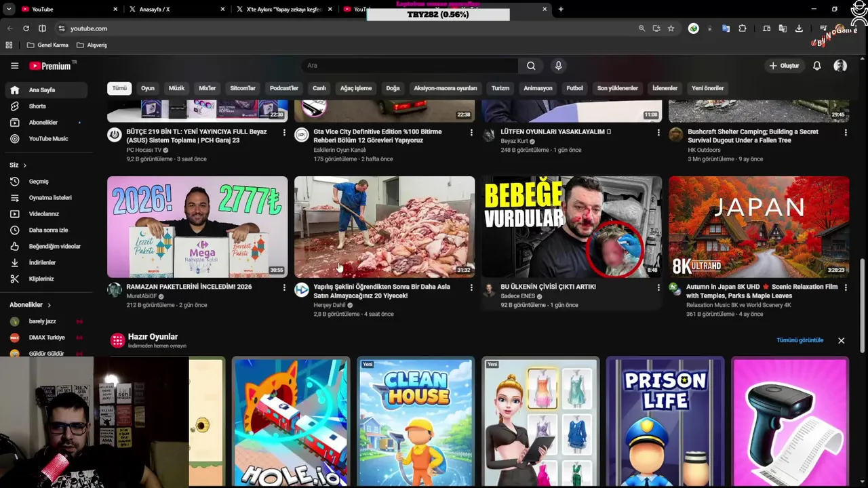This screenshot has width=868, height=488.
Task: Open the Herşey Dahil channel link
Action: pos(330,305)
